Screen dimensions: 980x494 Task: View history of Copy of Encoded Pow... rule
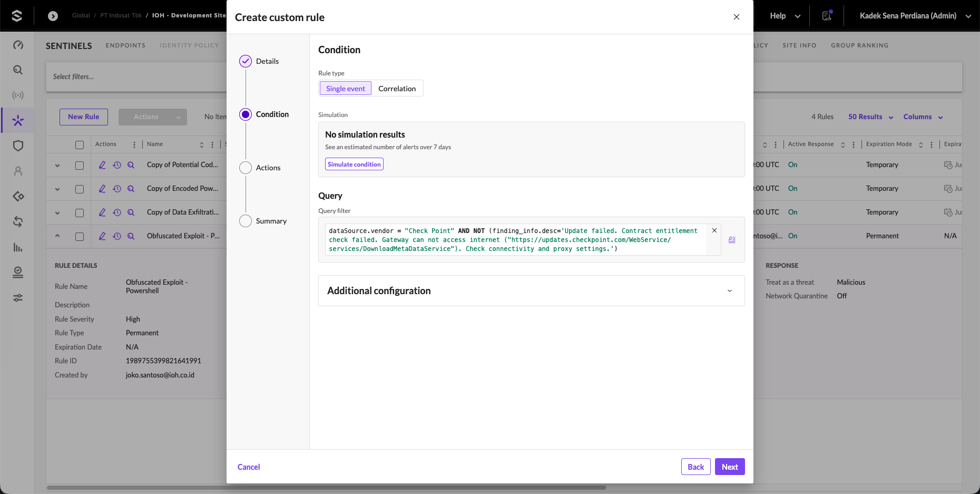click(x=117, y=189)
